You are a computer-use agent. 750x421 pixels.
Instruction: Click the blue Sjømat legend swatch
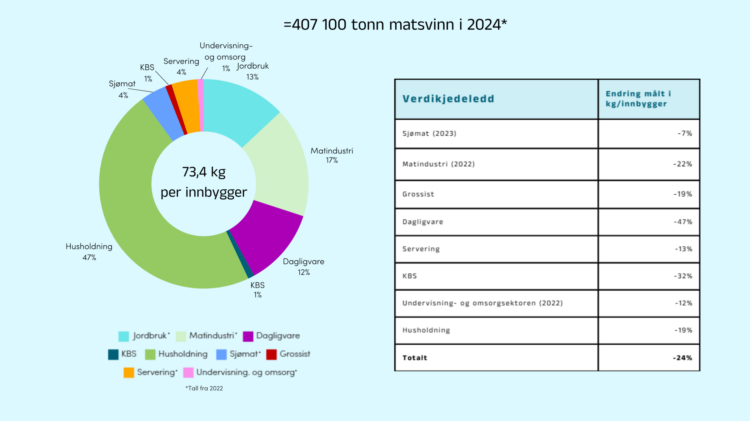click(219, 353)
